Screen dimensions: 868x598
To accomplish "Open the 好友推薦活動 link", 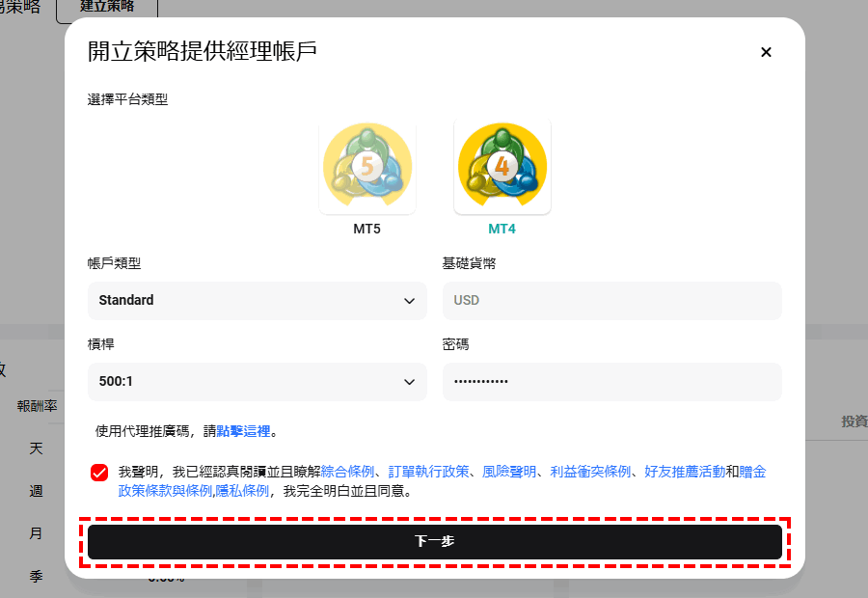I will pos(685,472).
